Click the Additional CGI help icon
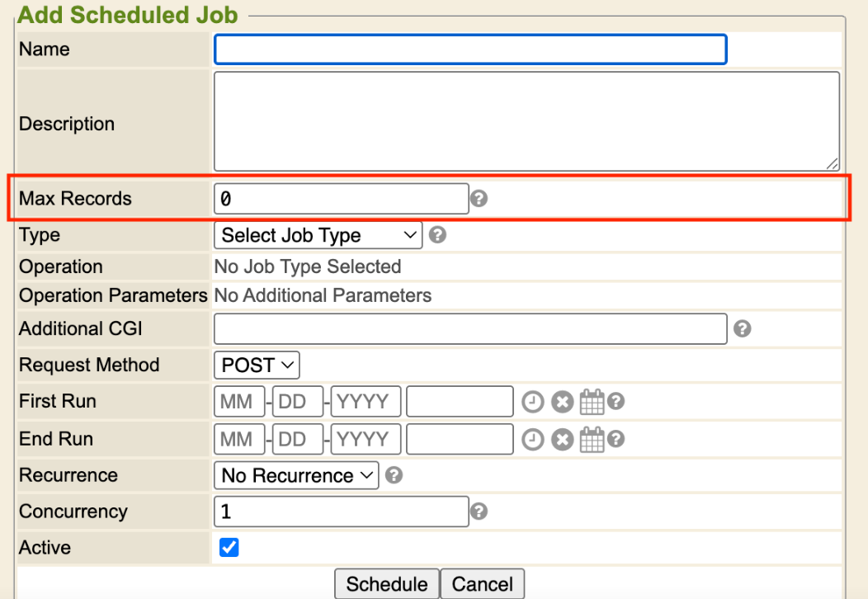 [x=743, y=329]
